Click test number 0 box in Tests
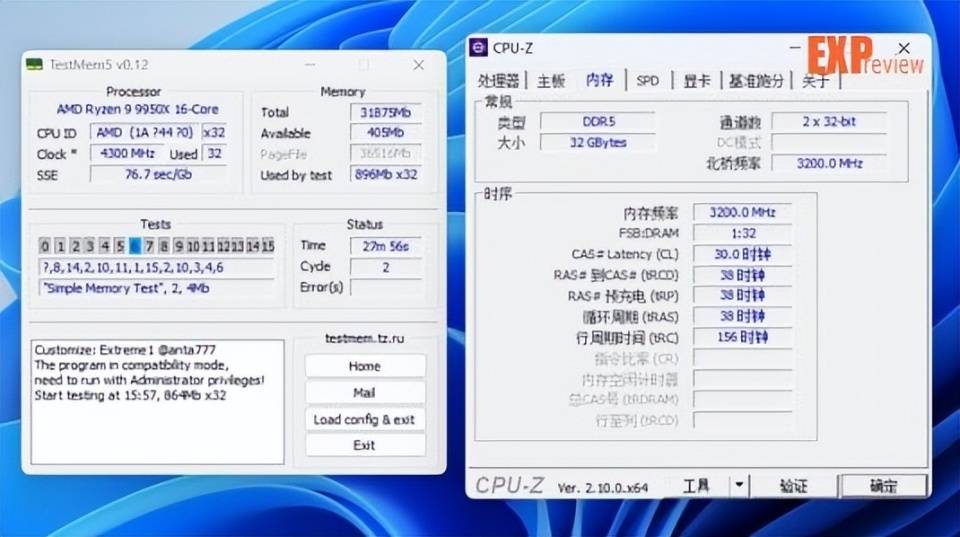Viewport: 960px width, 537px height. coord(45,246)
